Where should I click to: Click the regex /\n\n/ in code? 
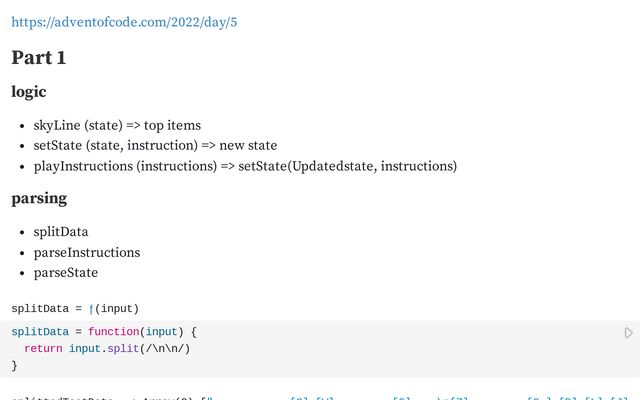(x=162, y=349)
